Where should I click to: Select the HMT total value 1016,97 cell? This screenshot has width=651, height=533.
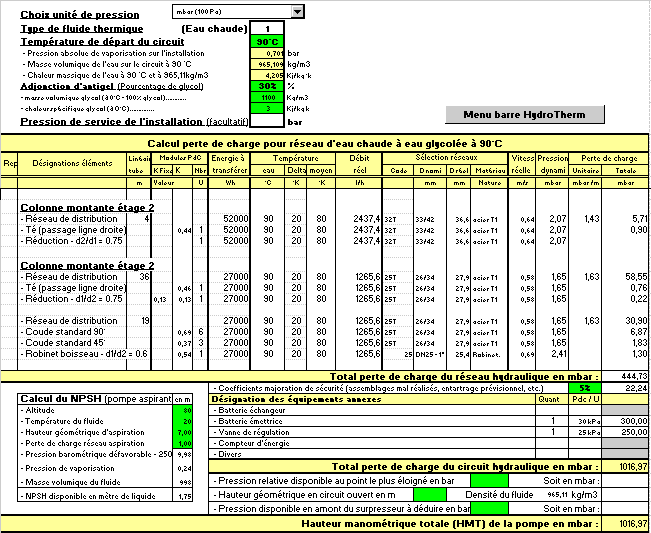[625, 523]
